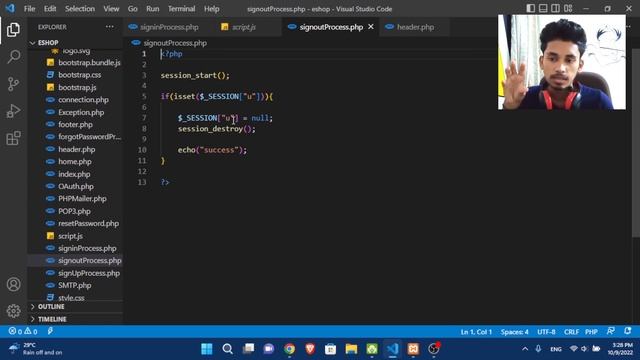The width and height of the screenshot is (640, 360).
Task: Open the Run and Debug view
Action: (x=13, y=111)
